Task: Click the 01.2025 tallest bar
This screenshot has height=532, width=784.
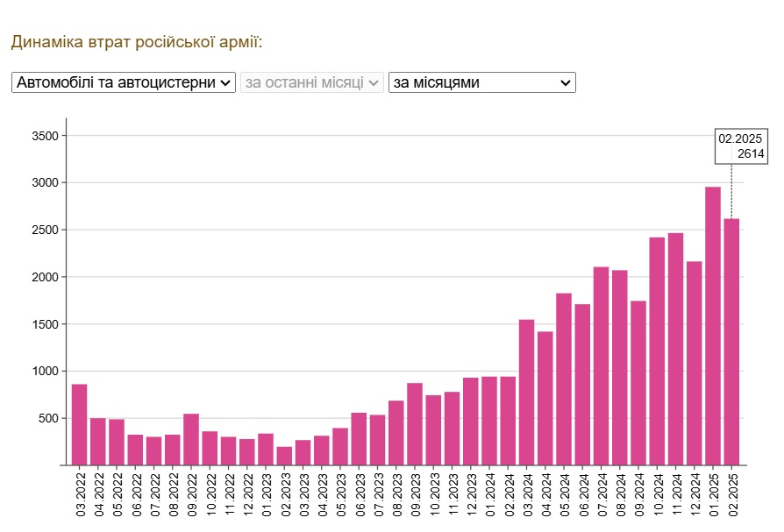Action: [x=713, y=326]
